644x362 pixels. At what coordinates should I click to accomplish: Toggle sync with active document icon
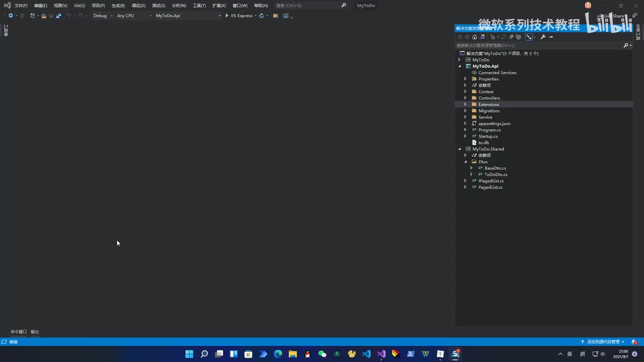click(x=504, y=37)
